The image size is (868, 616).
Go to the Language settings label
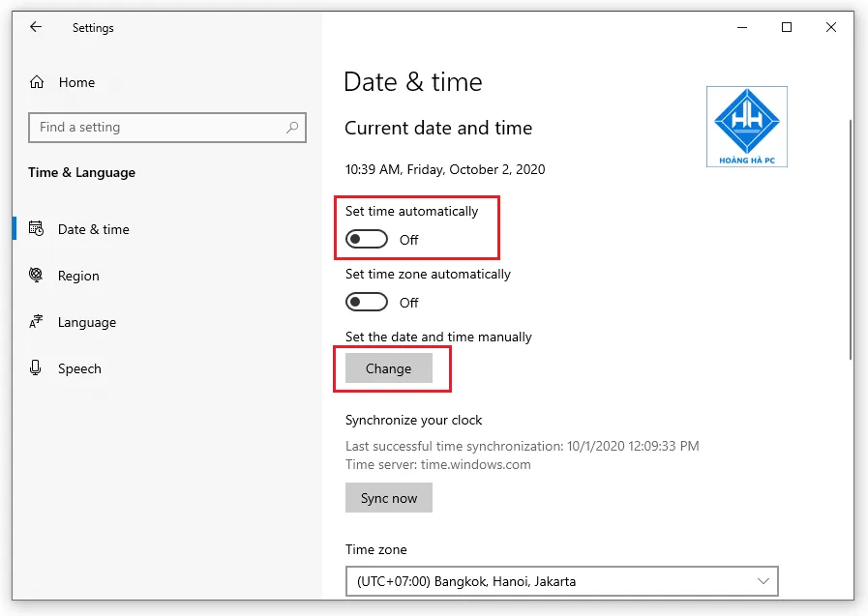pos(87,322)
